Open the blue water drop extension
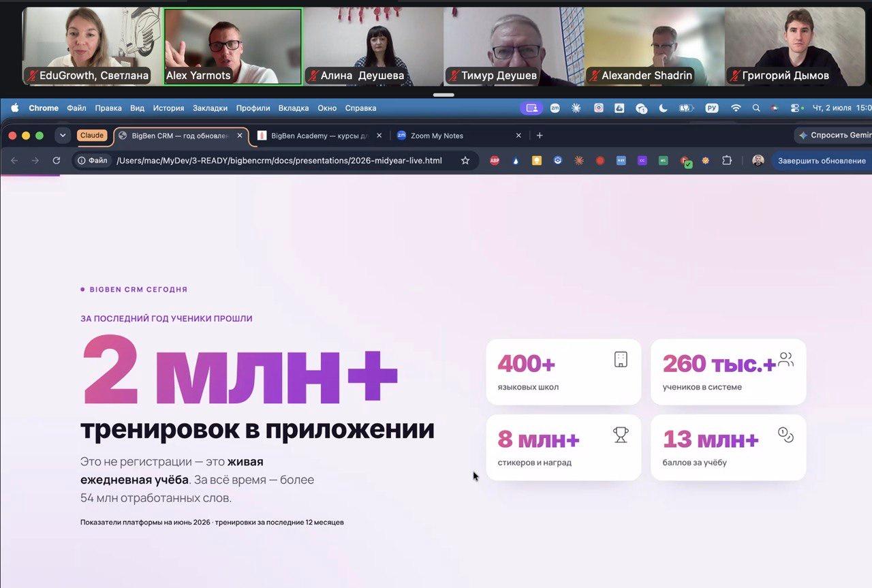Screen dimensions: 872x588 516,161
